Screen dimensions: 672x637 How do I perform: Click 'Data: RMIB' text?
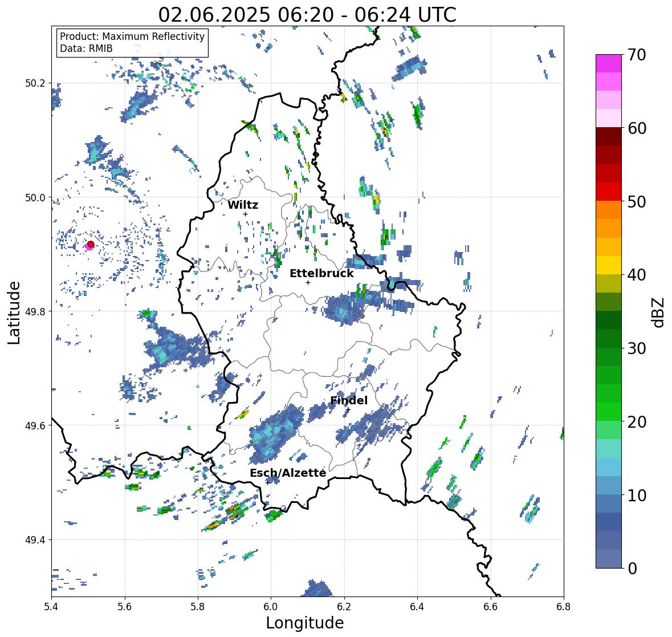coord(86,48)
